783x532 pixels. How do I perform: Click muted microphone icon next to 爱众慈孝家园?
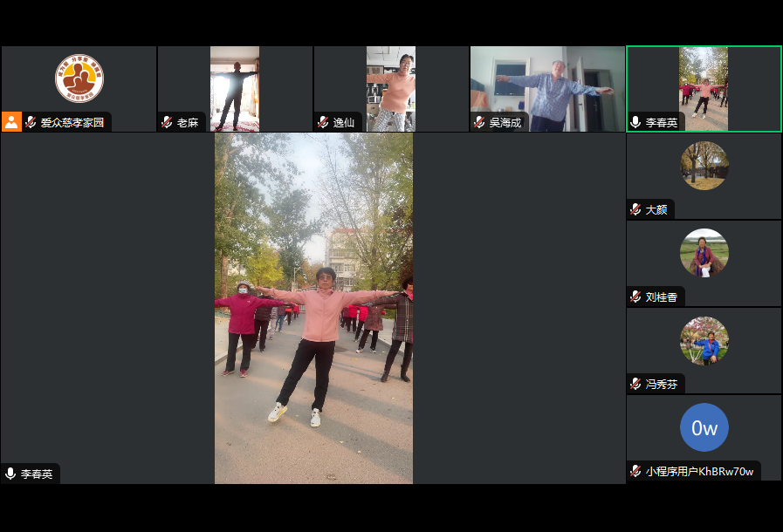point(31,123)
